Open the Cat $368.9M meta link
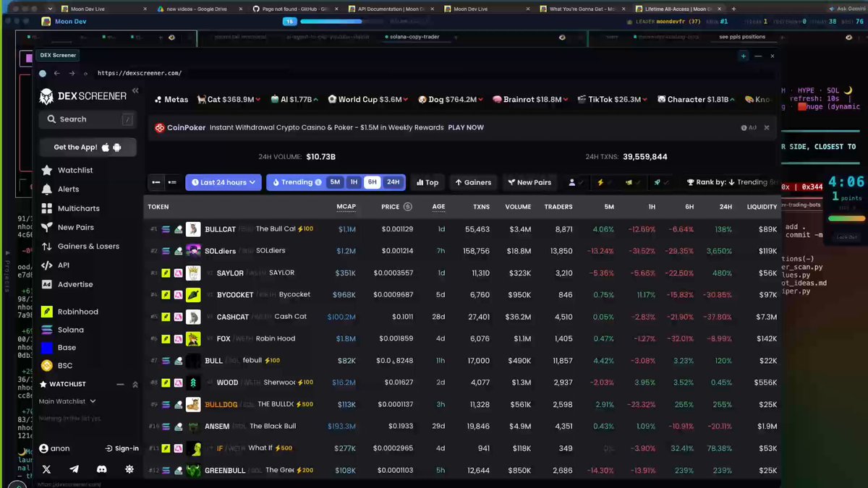This screenshot has height=488, width=868. pos(230,100)
